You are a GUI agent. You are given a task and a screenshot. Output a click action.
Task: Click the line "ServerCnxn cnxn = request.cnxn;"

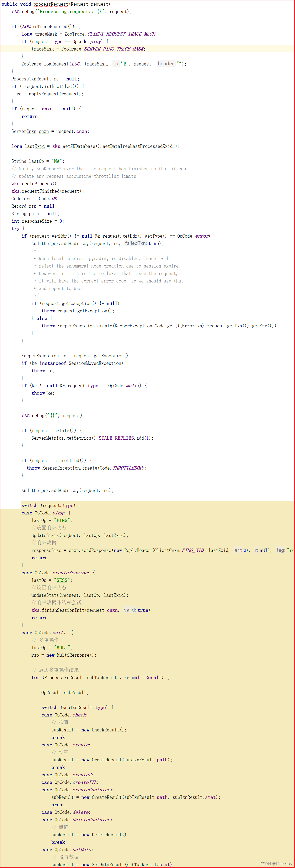(50, 131)
